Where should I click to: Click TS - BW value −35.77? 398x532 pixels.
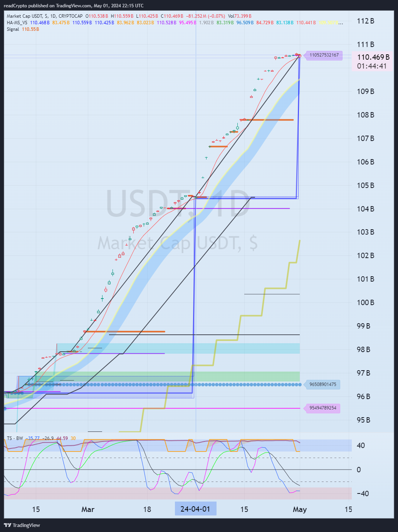[33, 438]
